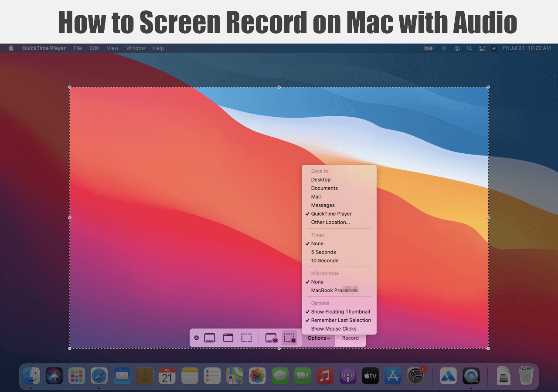
Task: Open Photos from the Dock
Action: click(x=258, y=375)
